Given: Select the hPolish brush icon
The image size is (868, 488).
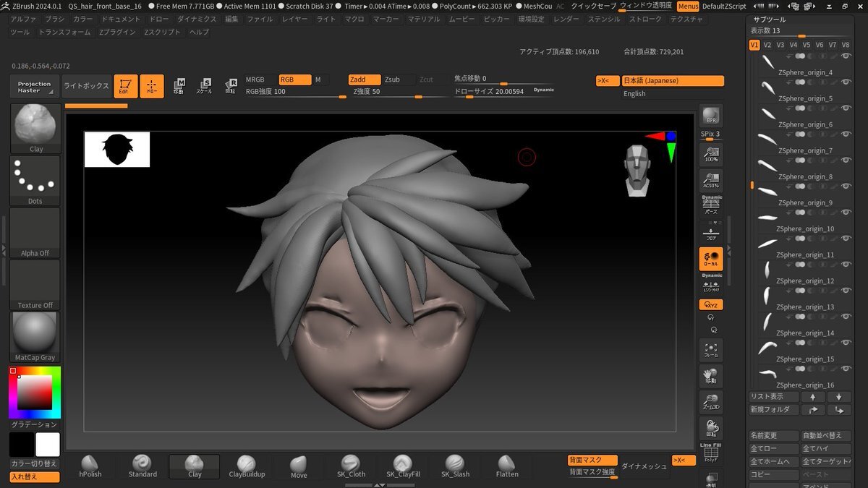Looking at the screenshot, I should click(90, 466).
